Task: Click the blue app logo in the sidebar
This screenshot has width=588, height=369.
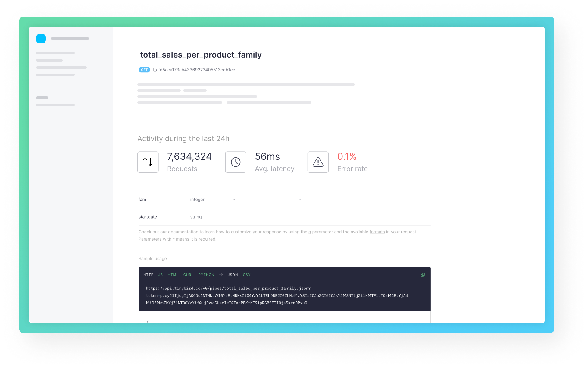Action: pos(41,39)
